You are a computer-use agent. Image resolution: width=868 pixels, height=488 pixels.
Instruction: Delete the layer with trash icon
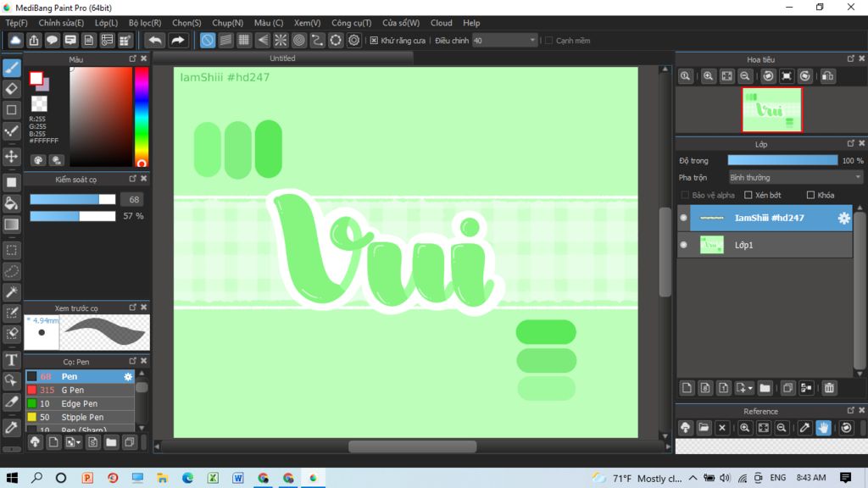coord(829,388)
